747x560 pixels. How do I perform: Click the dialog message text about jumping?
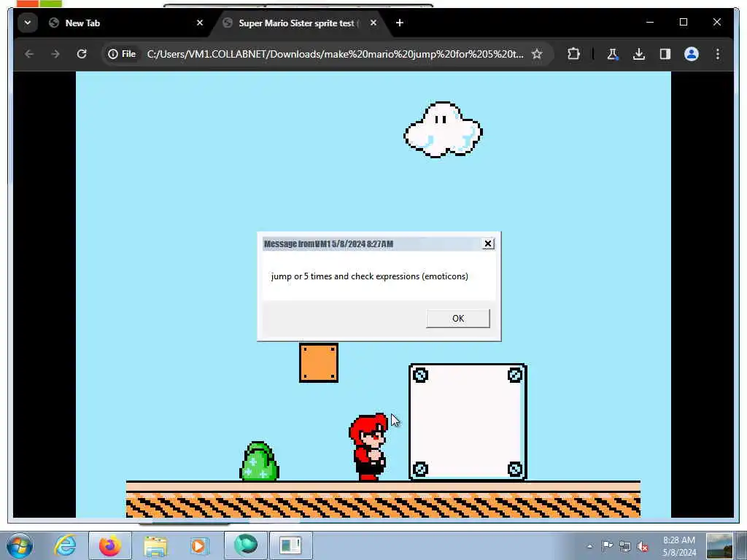370,276
